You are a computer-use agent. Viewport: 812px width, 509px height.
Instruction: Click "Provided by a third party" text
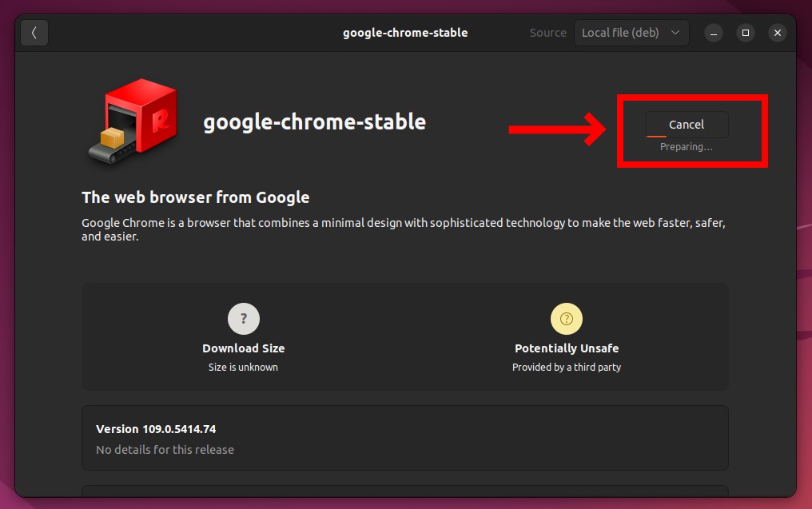click(567, 367)
